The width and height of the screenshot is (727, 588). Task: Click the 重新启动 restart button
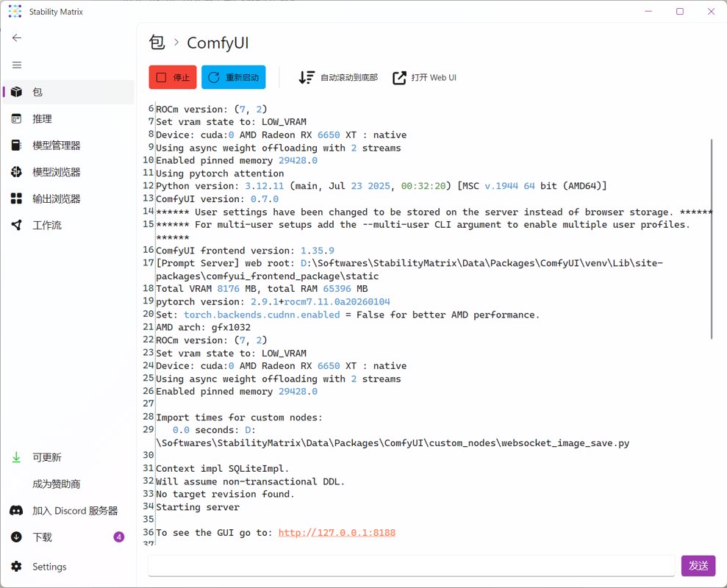(233, 77)
